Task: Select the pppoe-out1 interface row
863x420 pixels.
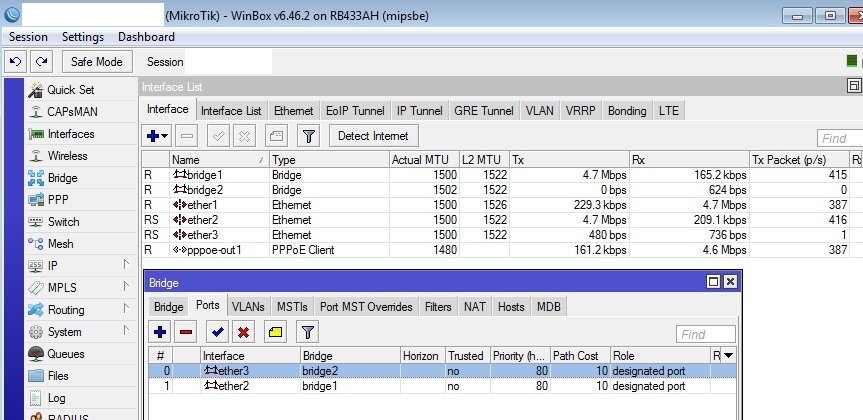Action: [502, 249]
